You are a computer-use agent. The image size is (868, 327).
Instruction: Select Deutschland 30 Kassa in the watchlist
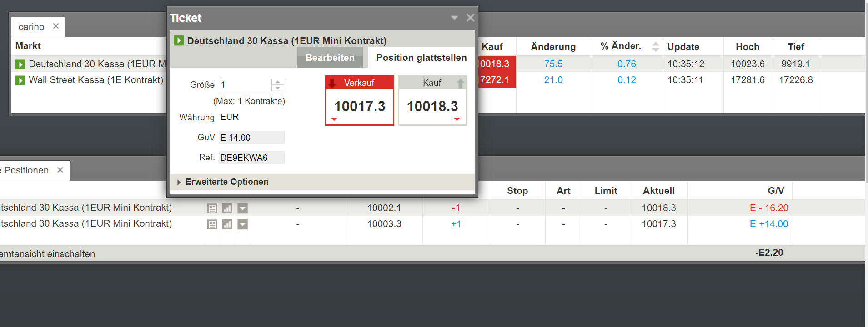[97, 64]
